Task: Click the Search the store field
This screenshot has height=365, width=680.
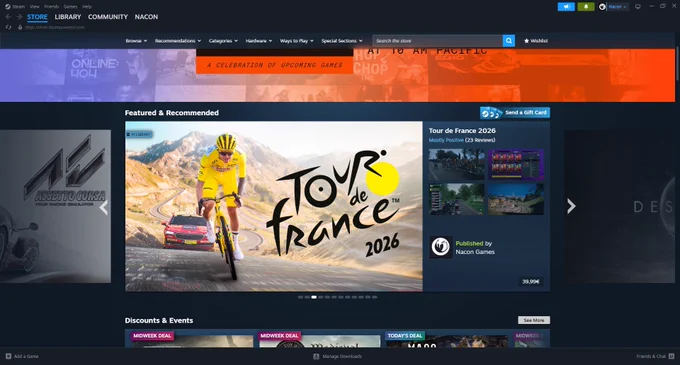Action: point(438,41)
